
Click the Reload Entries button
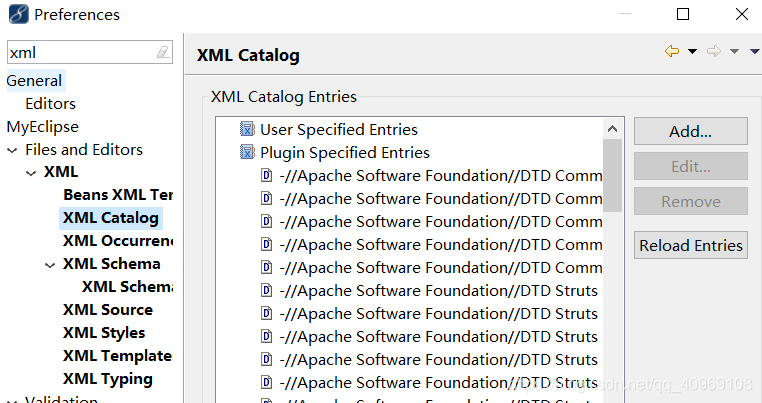[691, 245]
